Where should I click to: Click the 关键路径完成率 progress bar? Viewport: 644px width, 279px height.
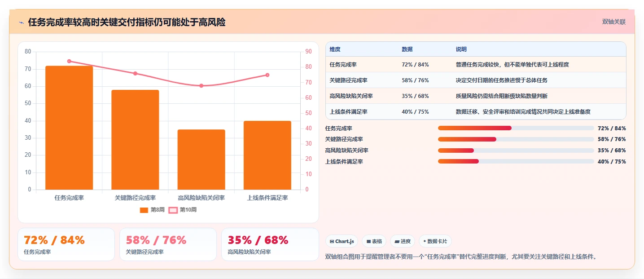[x=516, y=139]
